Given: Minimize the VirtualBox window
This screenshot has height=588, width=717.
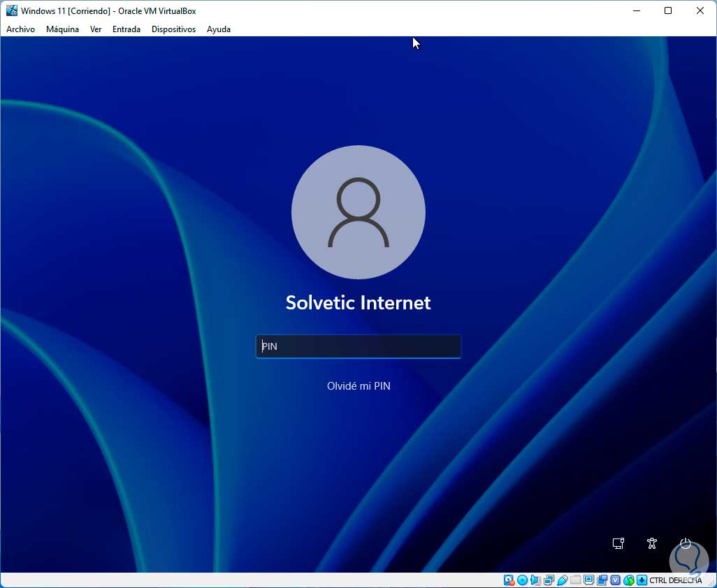Looking at the screenshot, I should click(x=636, y=10).
